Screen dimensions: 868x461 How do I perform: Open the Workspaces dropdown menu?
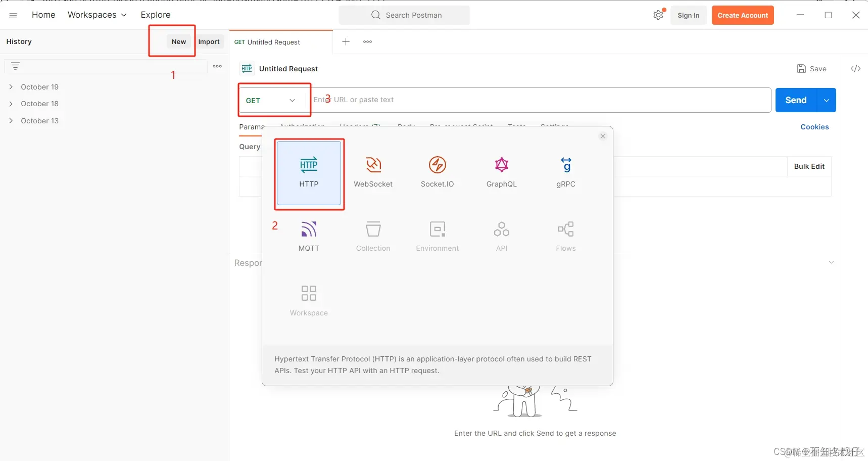click(97, 15)
